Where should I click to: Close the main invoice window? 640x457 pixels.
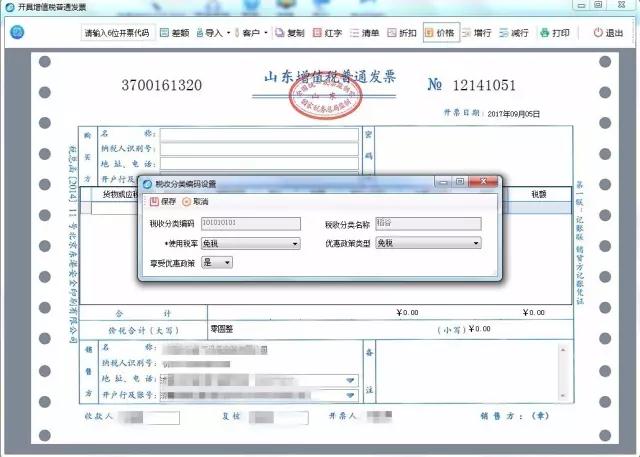click(x=621, y=5)
